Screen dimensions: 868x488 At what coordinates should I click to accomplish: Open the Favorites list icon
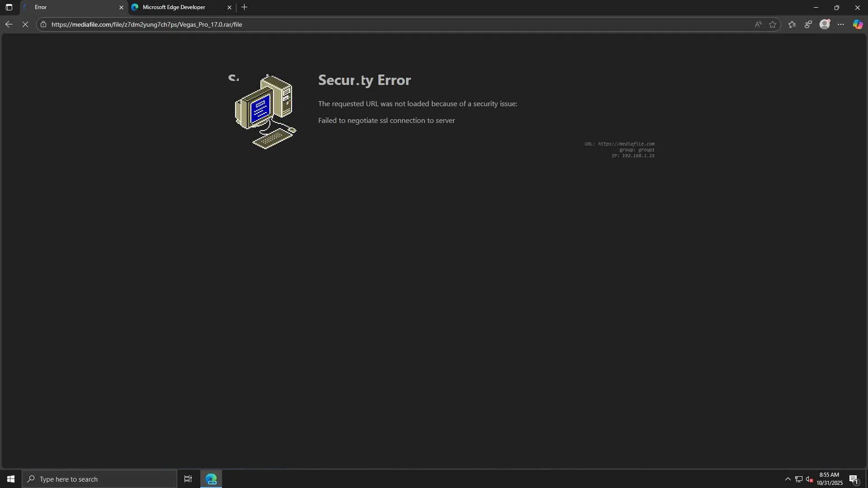pyautogui.click(x=792, y=24)
